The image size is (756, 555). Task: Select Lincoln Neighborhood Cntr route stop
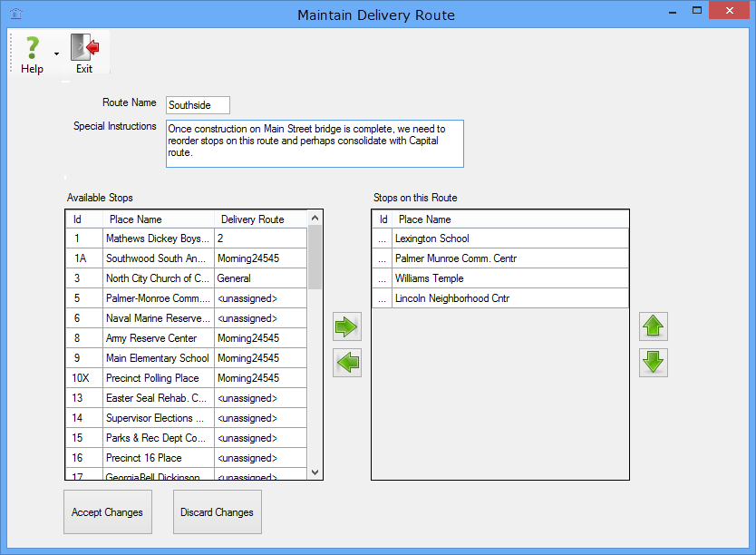tap(500, 298)
